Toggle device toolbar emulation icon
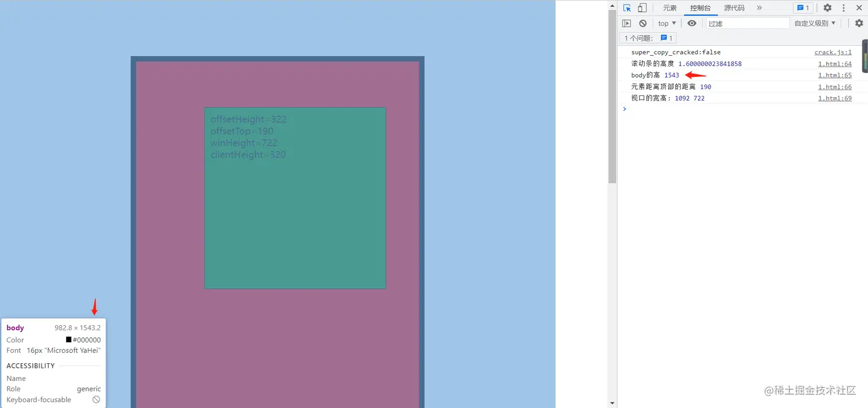This screenshot has width=868, height=408. (642, 8)
